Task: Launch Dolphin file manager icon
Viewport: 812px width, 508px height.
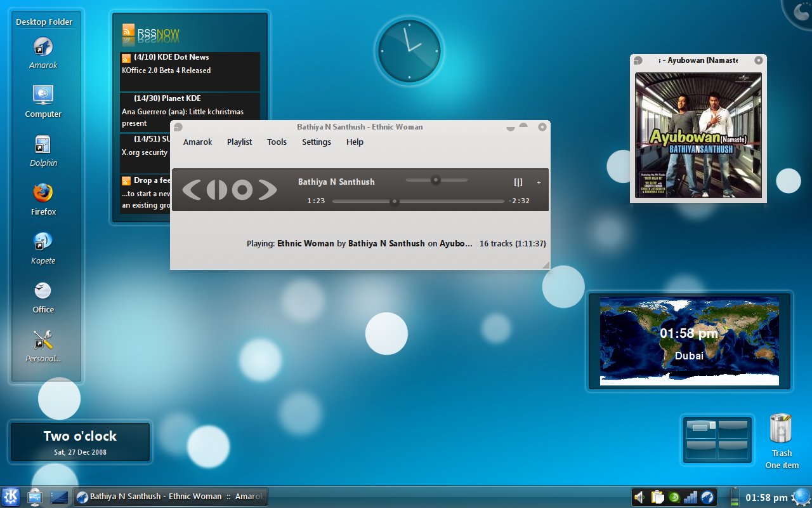Action: click(43, 145)
